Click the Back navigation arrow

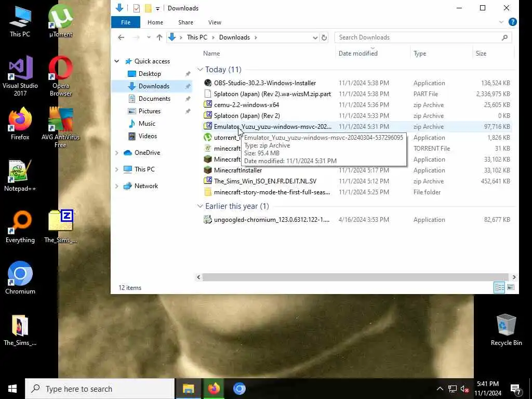(121, 37)
